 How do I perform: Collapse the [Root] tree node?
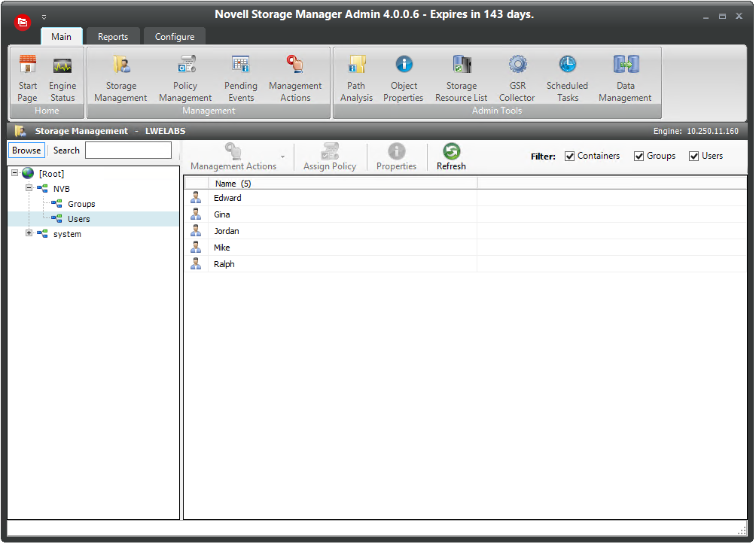pyautogui.click(x=14, y=173)
